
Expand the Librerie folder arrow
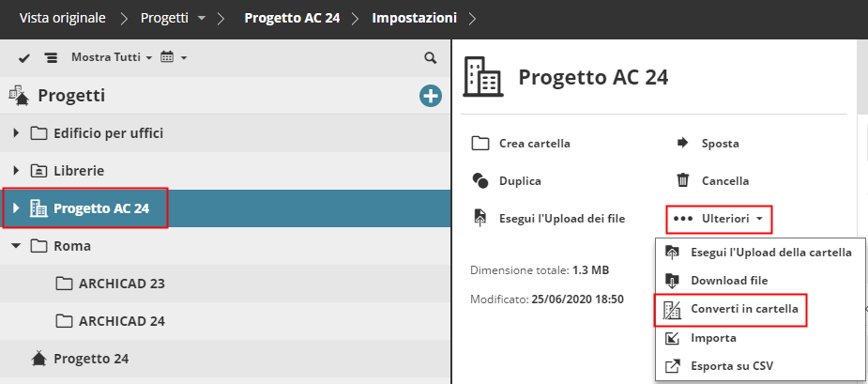pyautogui.click(x=16, y=171)
